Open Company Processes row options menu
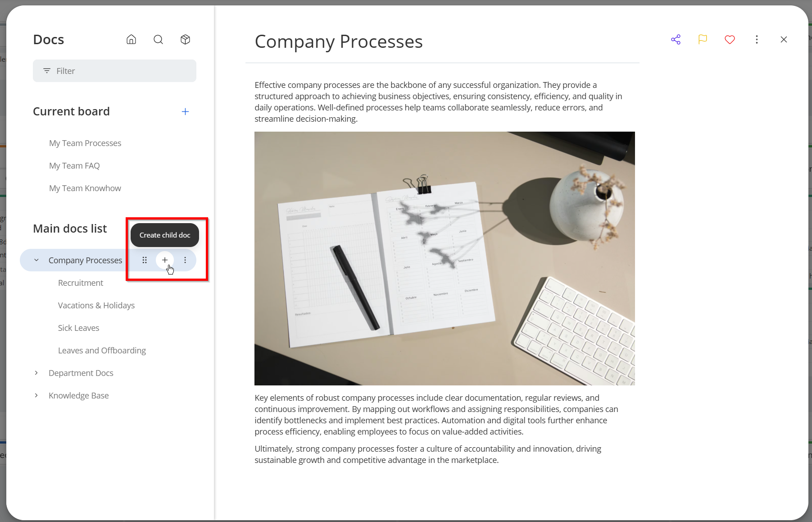Screen dimensions: 812x522 pos(185,260)
